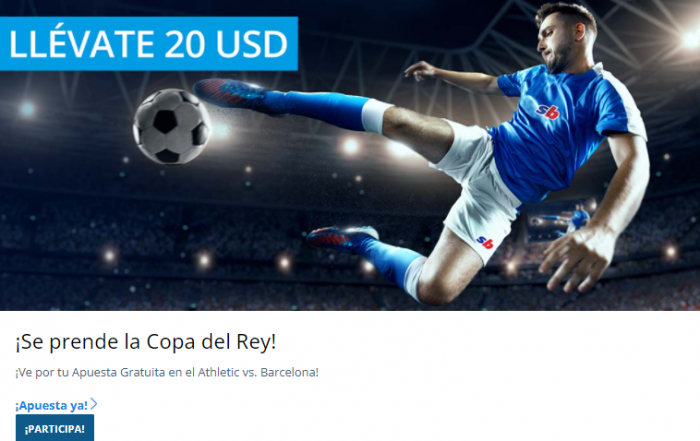This screenshot has height=441, width=700.
Task: Select the ¡Se prende la Copa del Rey! heading
Action: click(x=146, y=342)
